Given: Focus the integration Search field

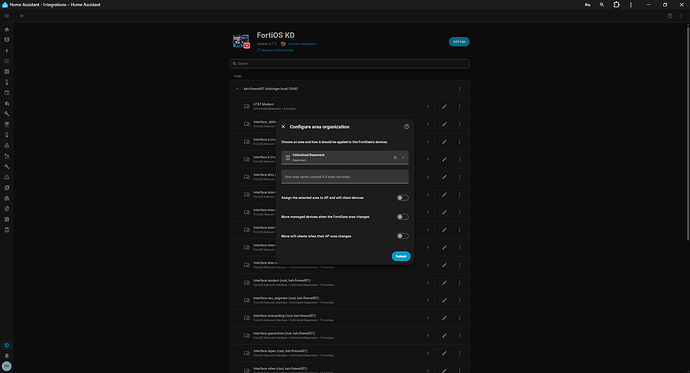Looking at the screenshot, I should pyautogui.click(x=350, y=64).
